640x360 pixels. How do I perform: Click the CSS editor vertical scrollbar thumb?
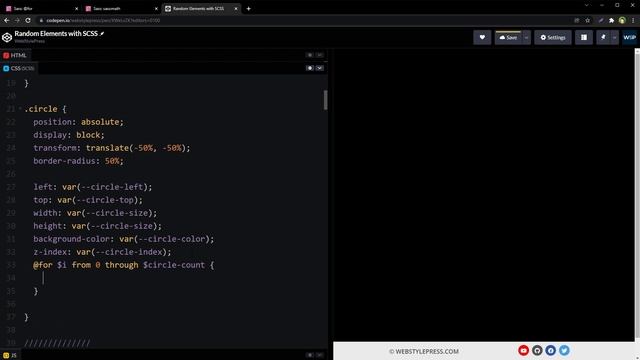click(325, 100)
